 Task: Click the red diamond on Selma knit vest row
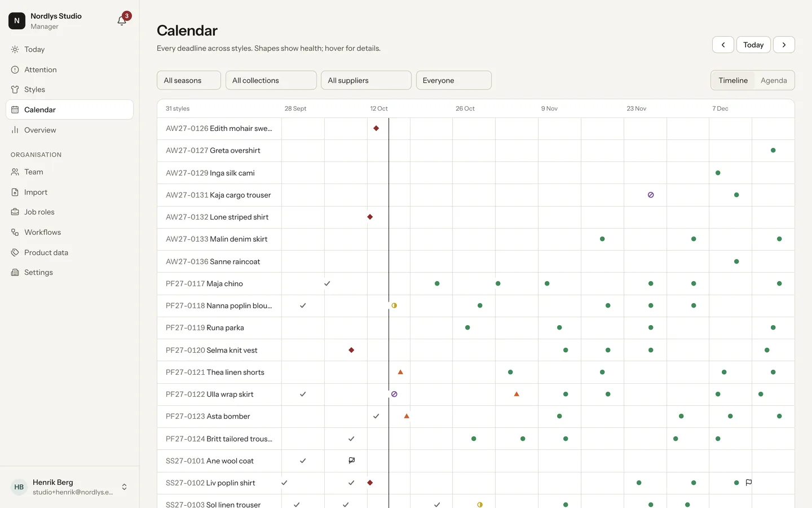[x=351, y=350]
